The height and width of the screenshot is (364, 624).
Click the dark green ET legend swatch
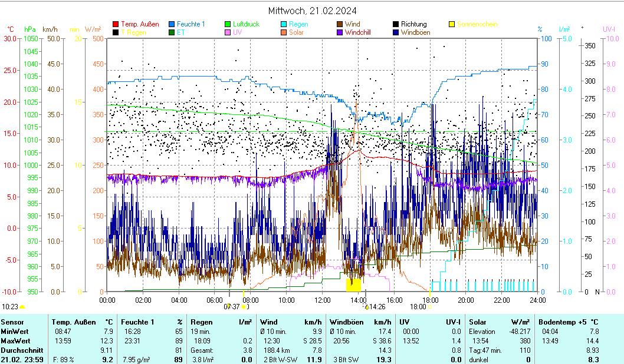point(172,32)
